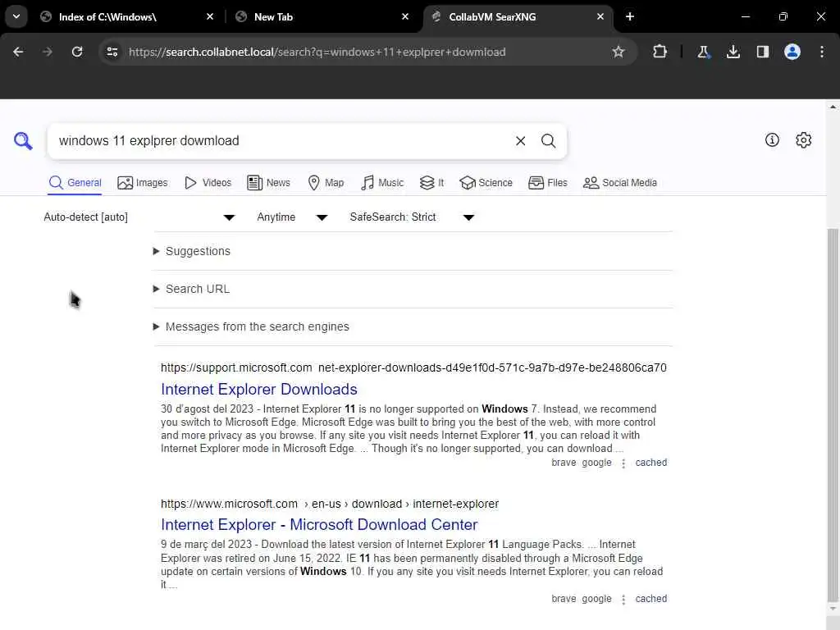Open more options dots for Internet Explorer Downloads

(623, 463)
